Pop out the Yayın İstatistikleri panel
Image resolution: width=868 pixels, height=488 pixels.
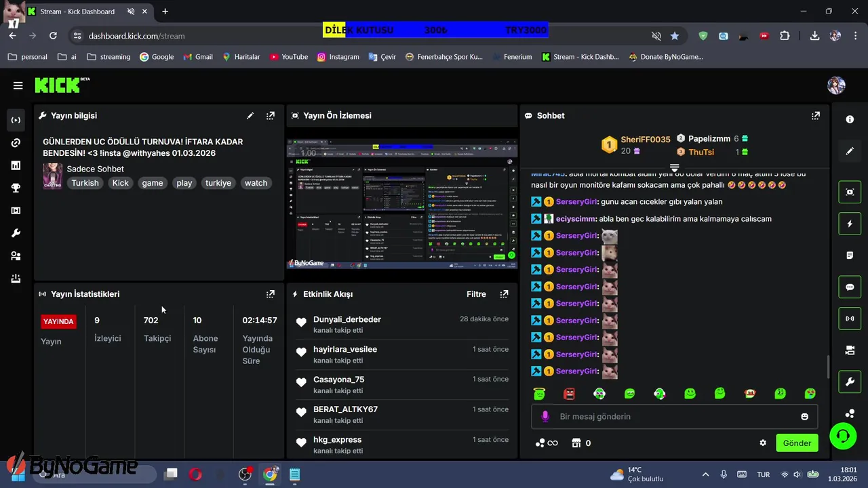coord(271,294)
